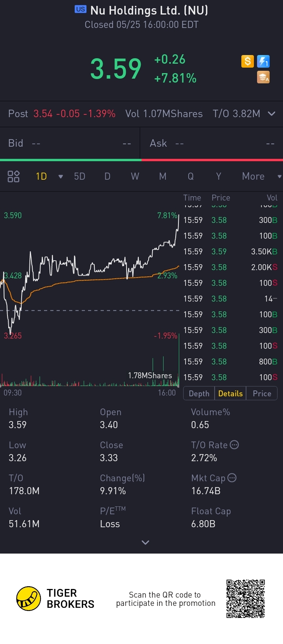Open the Price tab
The image size is (283, 644).
pos(262,394)
